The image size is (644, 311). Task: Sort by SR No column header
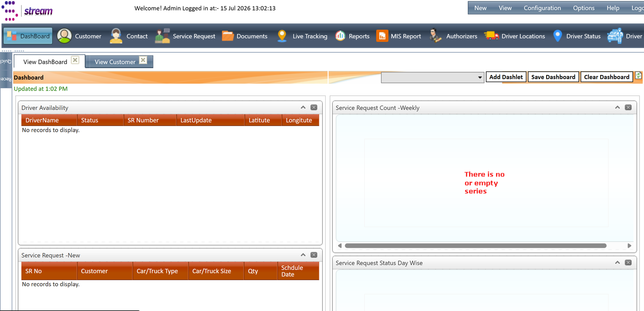click(x=49, y=271)
